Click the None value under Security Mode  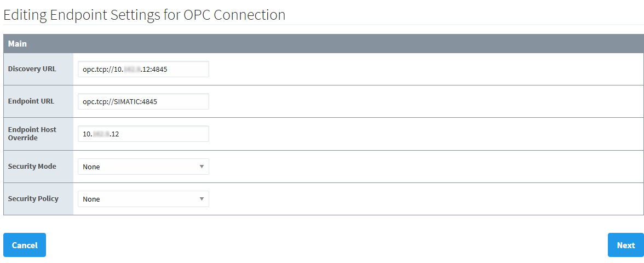91,167
